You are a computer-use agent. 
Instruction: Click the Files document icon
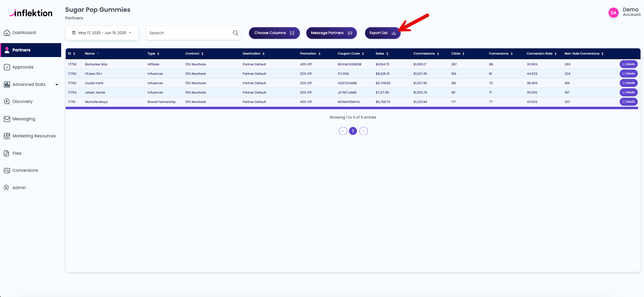coord(7,153)
